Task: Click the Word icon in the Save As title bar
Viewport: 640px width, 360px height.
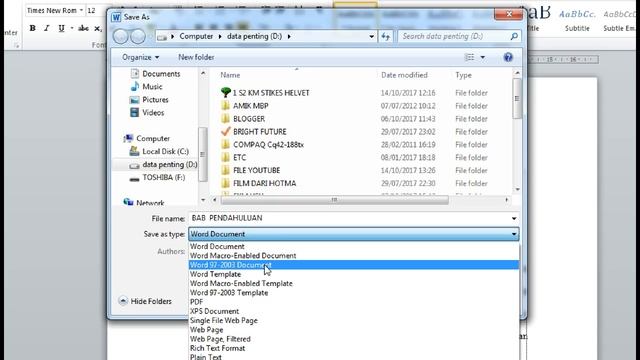Action: click(x=116, y=17)
